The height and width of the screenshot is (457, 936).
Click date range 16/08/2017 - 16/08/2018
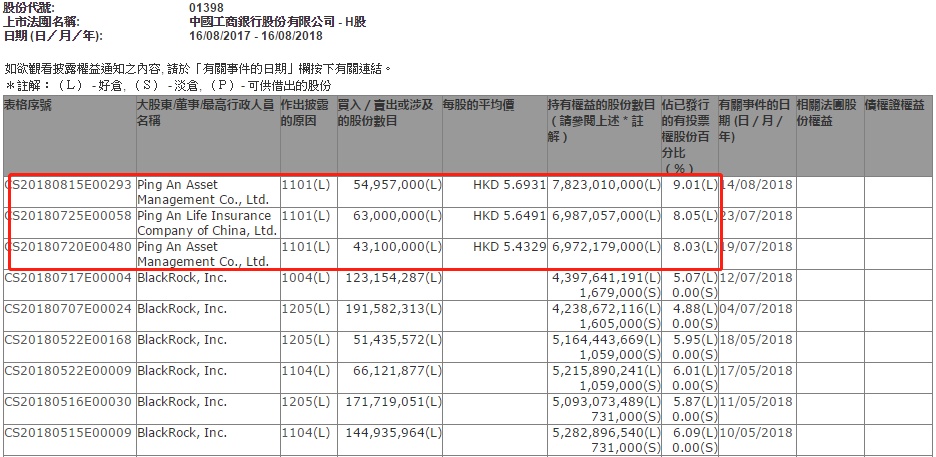pos(255,36)
